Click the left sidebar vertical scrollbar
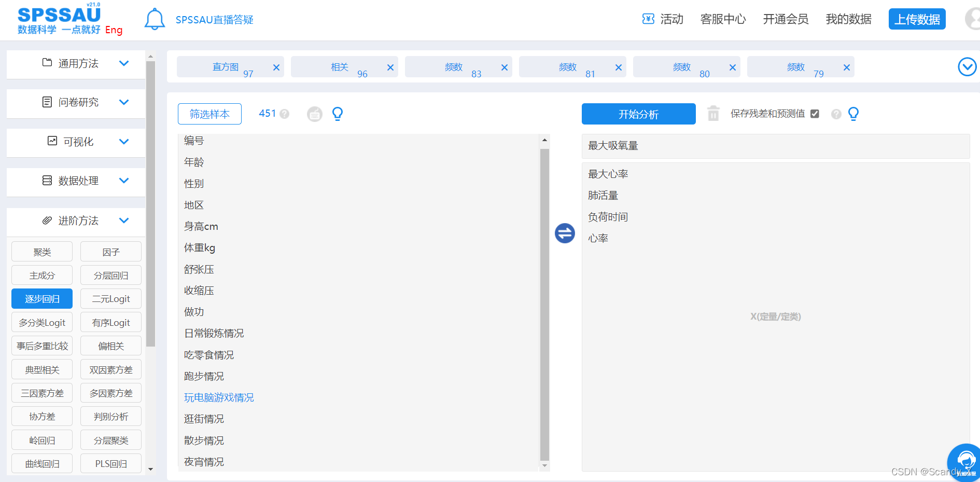This screenshot has width=980, height=482. click(150, 203)
